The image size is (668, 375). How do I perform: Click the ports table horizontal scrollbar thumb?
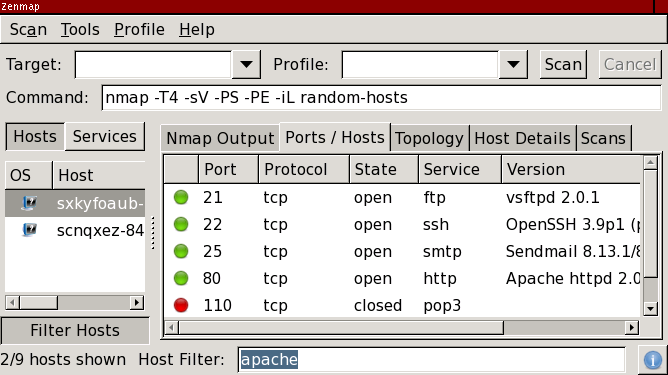click(x=341, y=327)
